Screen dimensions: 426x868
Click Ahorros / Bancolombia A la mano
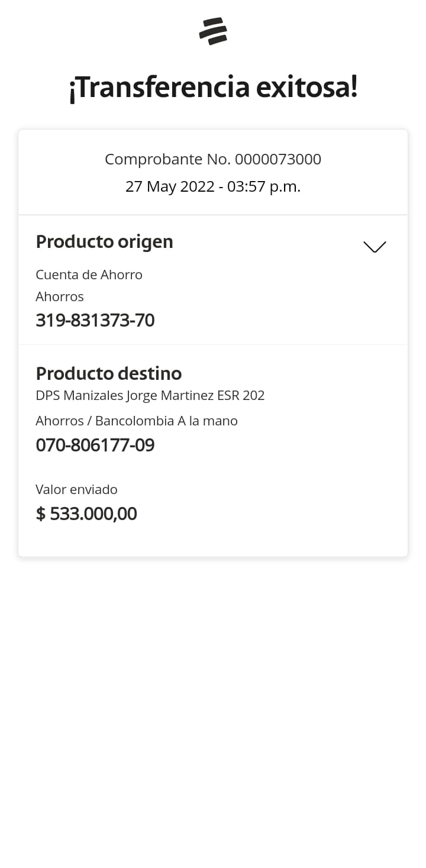(x=136, y=421)
